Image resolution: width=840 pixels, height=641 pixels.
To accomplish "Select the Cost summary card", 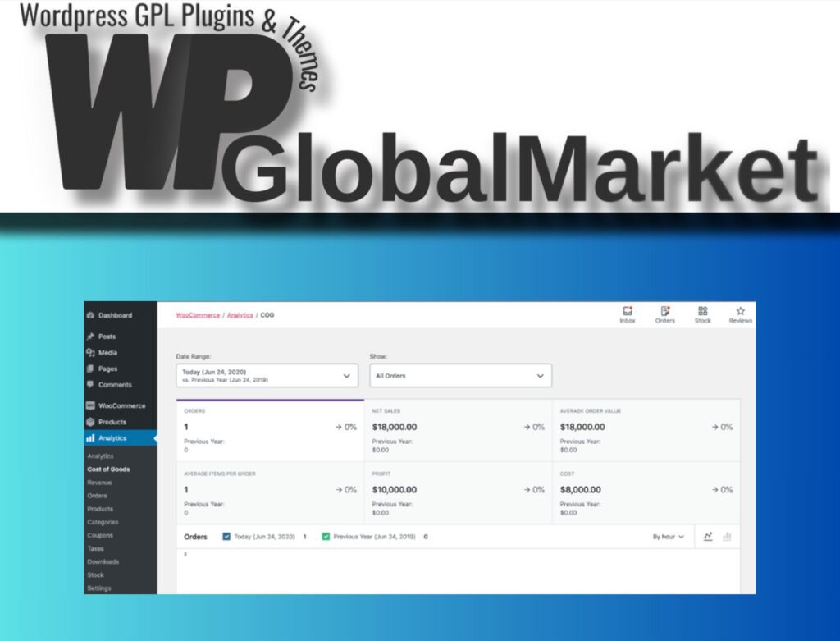I will point(646,493).
